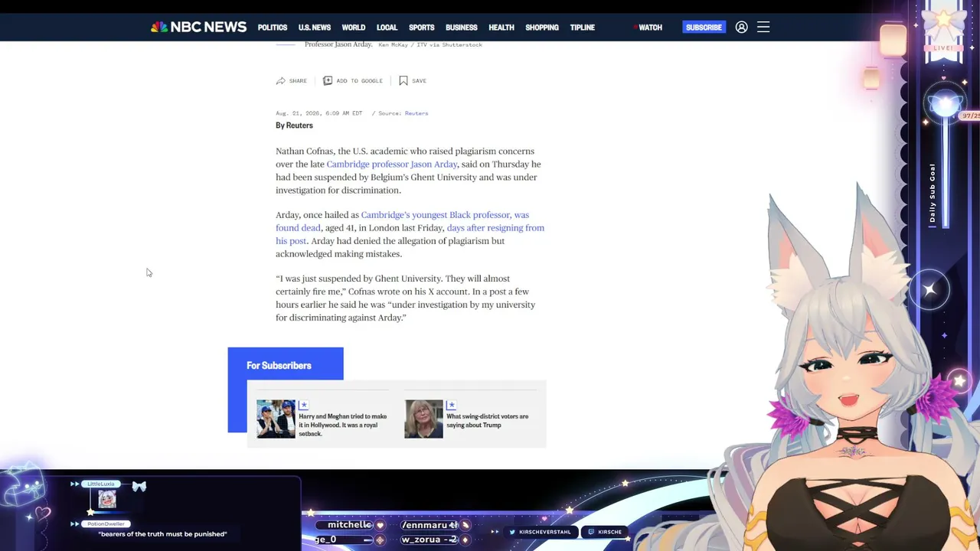Open the Cambridge professor Jason Arday link
This screenshot has width=980, height=551.
point(392,164)
